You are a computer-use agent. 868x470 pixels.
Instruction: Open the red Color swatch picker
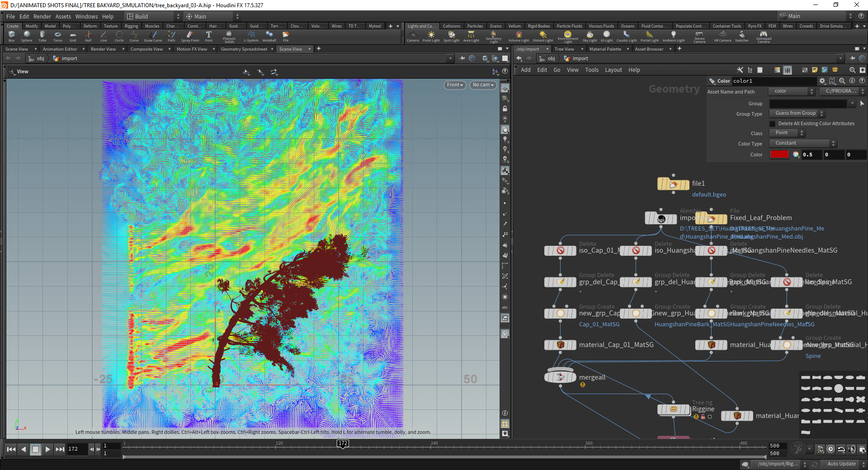click(x=779, y=155)
